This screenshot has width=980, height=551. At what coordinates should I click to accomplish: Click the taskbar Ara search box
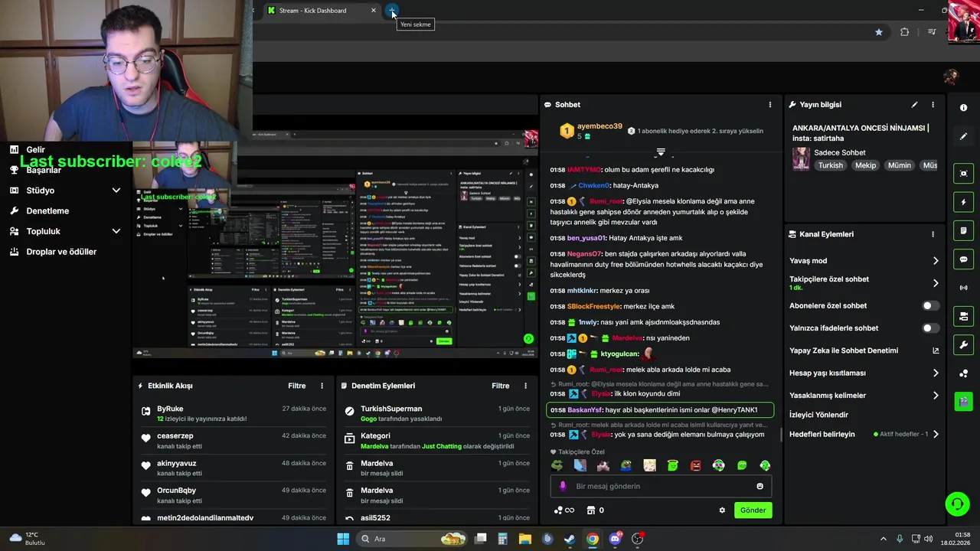click(x=413, y=539)
